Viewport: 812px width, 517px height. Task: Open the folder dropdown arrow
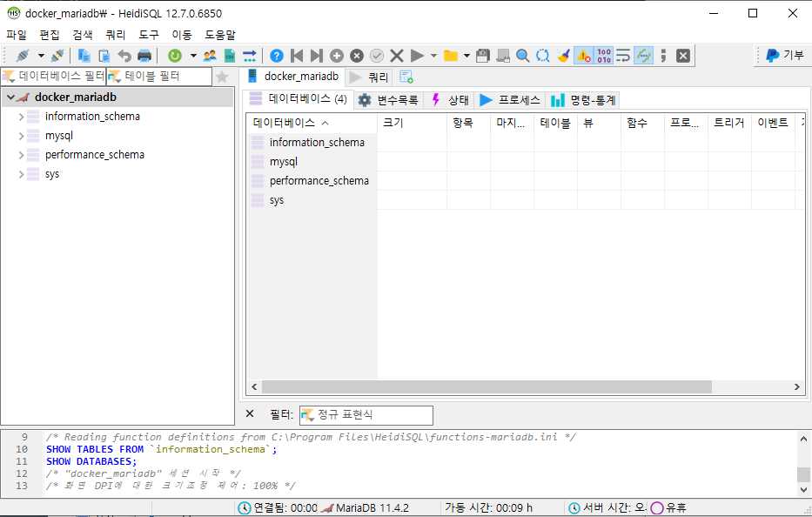466,56
